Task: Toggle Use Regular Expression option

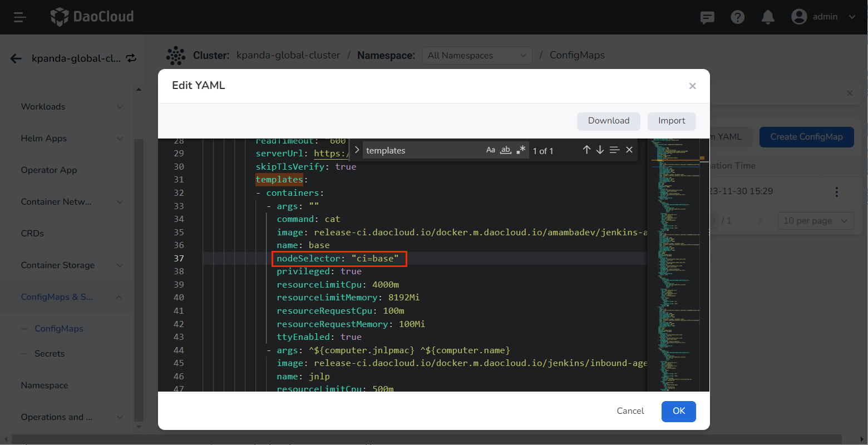Action: click(521, 150)
